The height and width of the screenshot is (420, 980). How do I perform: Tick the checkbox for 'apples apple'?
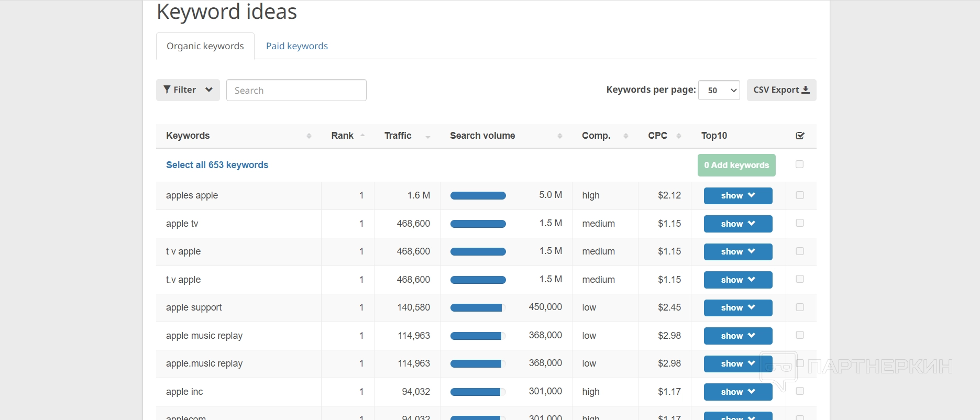pyautogui.click(x=800, y=195)
